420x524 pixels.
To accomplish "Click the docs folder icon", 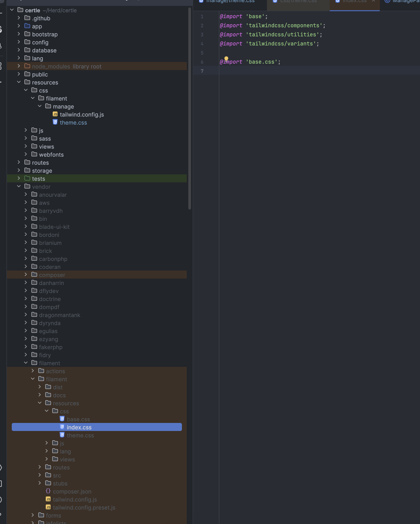I will (x=48, y=395).
